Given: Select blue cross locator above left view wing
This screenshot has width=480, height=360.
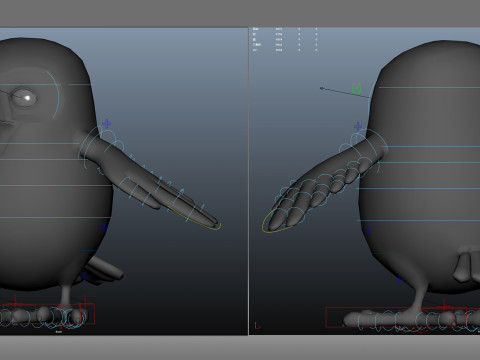Looking at the screenshot, I should [107, 124].
